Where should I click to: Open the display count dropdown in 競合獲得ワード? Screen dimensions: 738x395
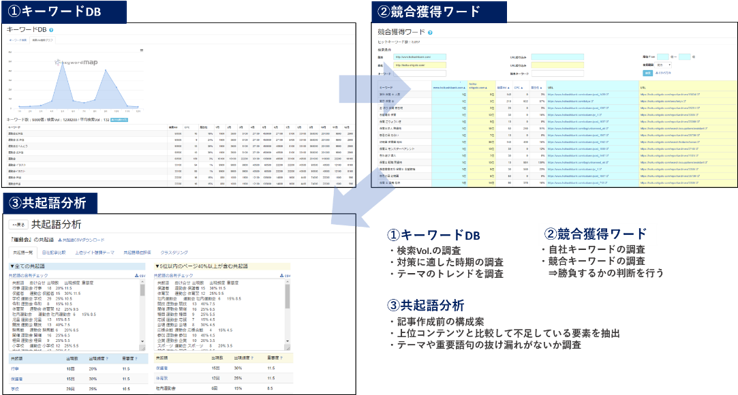(664, 65)
